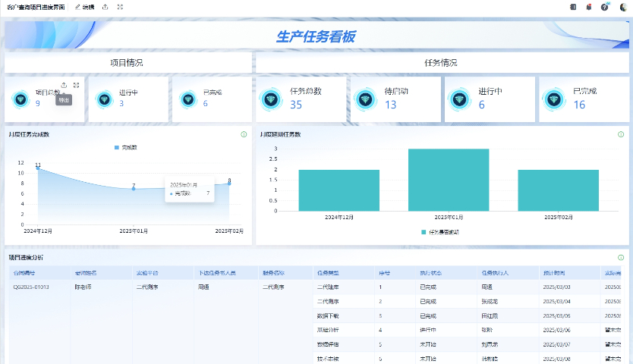Open the user avatar menu

click(x=623, y=7)
